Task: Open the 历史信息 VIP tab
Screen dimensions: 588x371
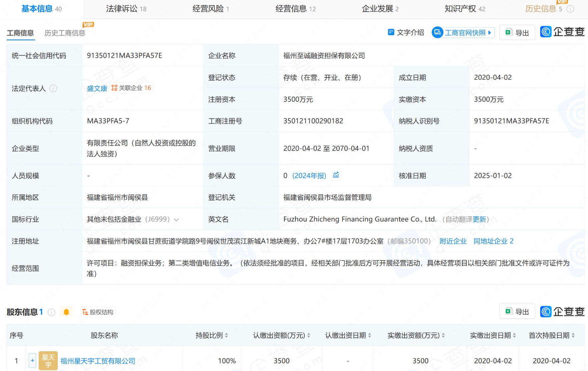Action: point(544,9)
